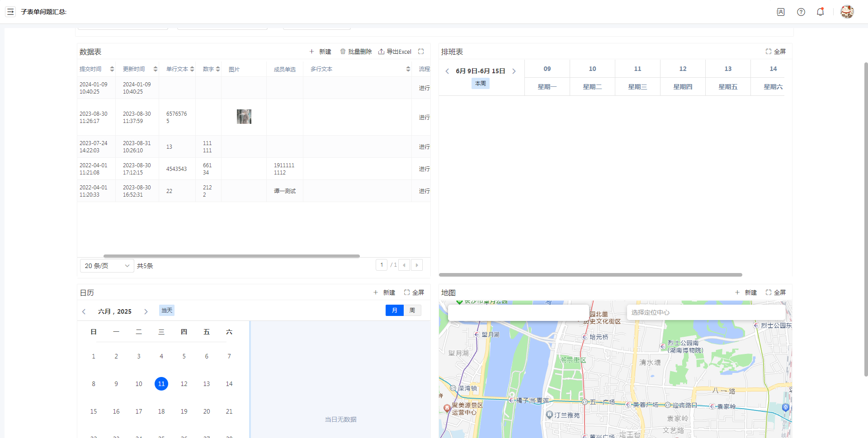Viewport: 868px width, 438px height.
Task: Click the data table horizontal scrollbar
Action: [x=231, y=256]
